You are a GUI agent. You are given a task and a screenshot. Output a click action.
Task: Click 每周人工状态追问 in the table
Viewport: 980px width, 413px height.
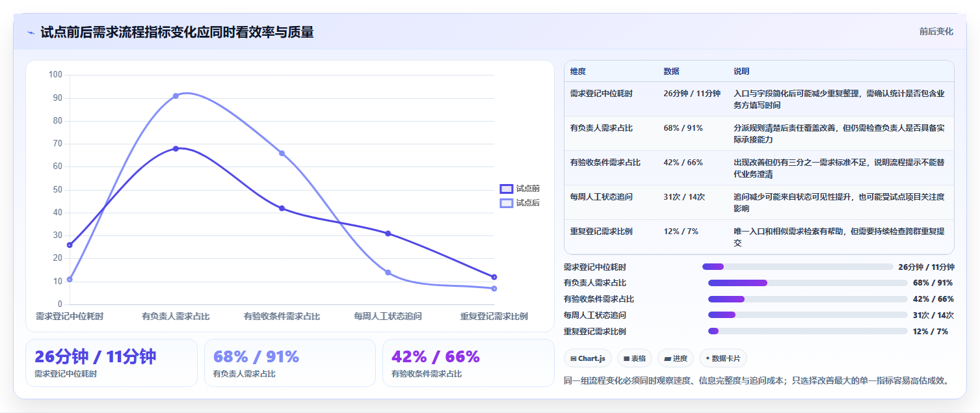pyautogui.click(x=602, y=196)
